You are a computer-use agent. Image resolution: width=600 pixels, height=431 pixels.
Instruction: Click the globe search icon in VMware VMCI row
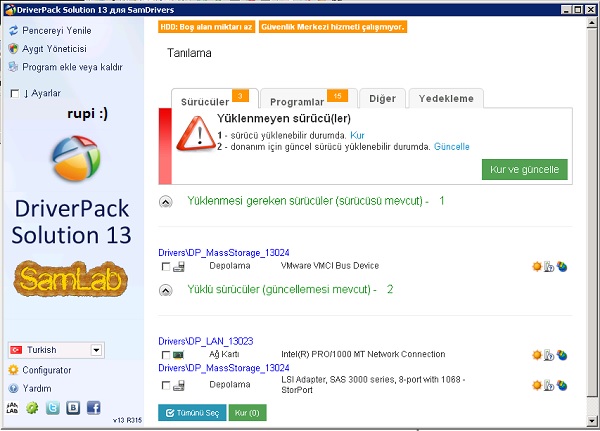[562, 266]
